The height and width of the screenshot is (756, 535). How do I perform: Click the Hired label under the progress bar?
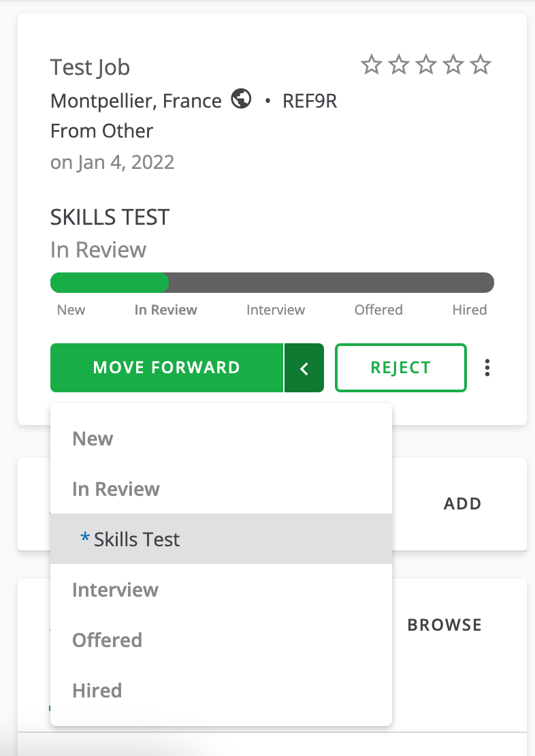pyautogui.click(x=470, y=310)
